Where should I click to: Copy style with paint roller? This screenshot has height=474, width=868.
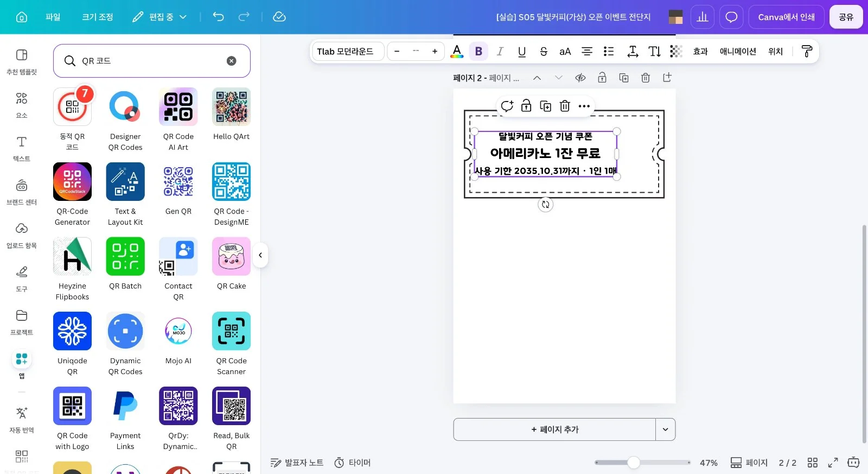[807, 51]
